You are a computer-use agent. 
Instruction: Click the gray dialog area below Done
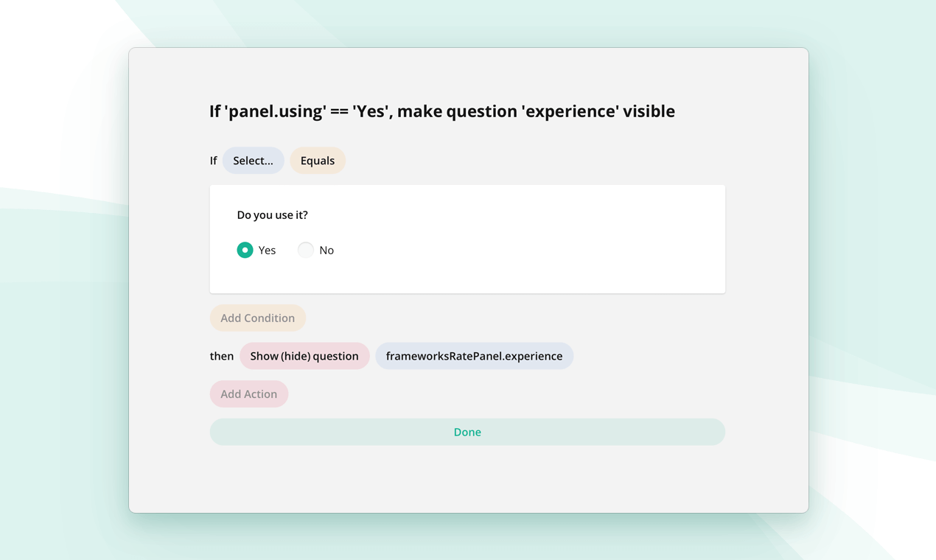tap(467, 479)
